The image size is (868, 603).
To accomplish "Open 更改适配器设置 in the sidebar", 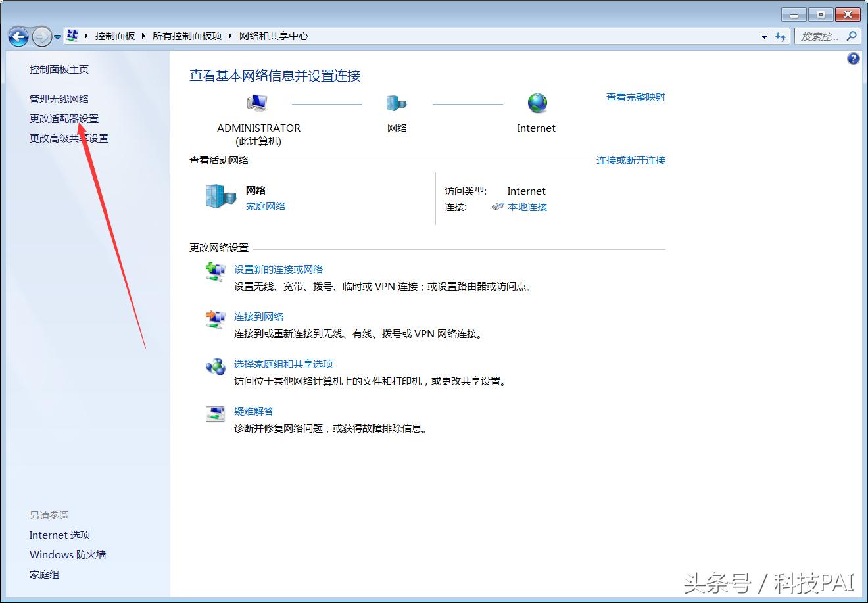I will pyautogui.click(x=64, y=118).
